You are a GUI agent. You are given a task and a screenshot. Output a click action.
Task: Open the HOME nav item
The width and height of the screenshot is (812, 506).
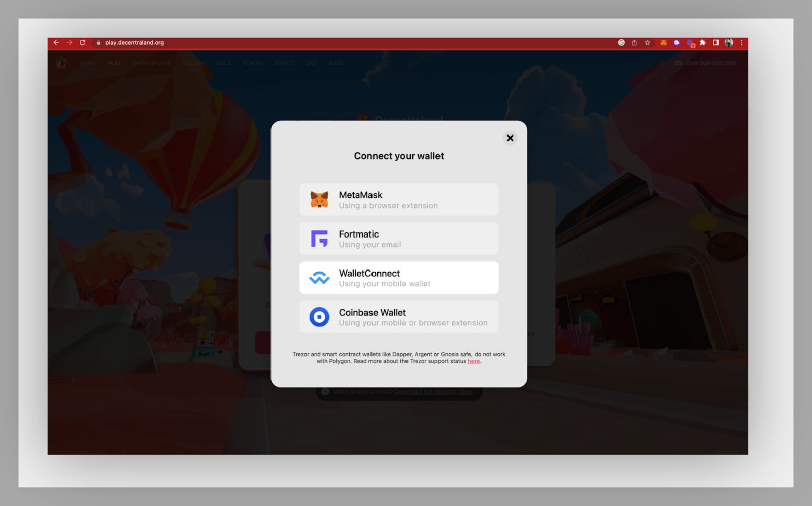[x=87, y=63]
